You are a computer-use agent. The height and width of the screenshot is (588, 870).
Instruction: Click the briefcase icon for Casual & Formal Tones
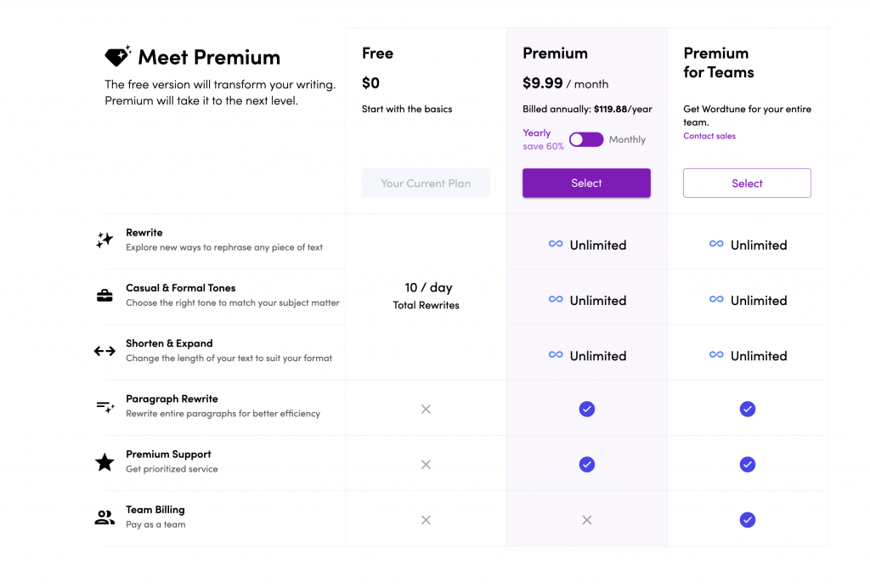[105, 296]
